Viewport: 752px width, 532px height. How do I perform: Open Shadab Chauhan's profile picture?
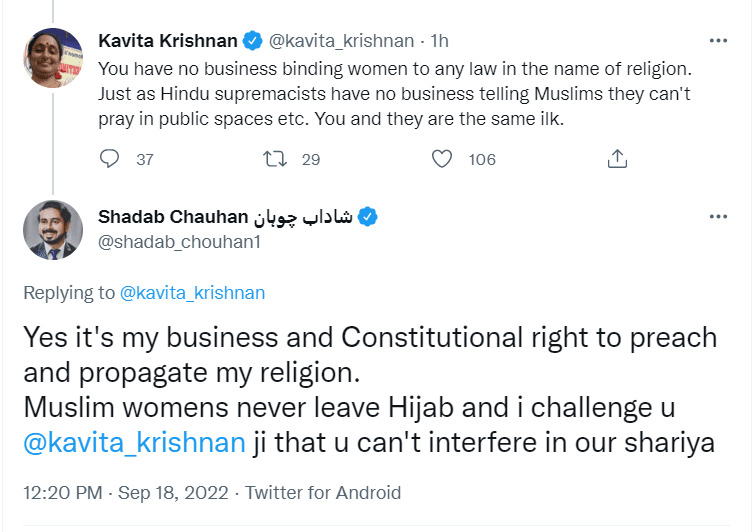pos(52,230)
